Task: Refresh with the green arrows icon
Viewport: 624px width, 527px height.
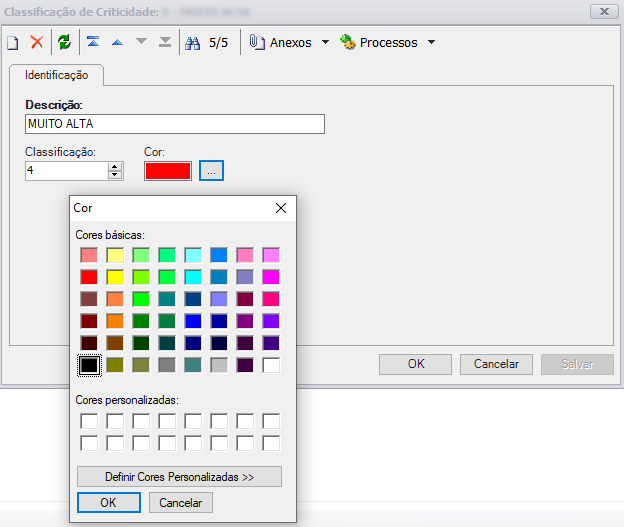Action: point(64,42)
